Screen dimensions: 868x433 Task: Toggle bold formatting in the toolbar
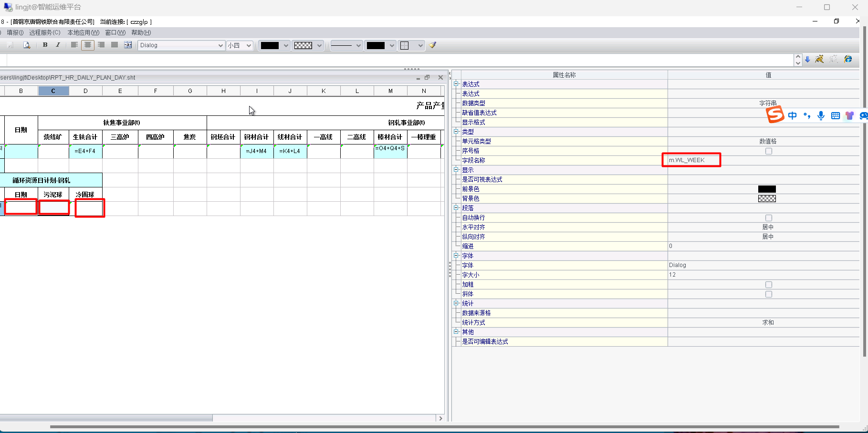(45, 45)
